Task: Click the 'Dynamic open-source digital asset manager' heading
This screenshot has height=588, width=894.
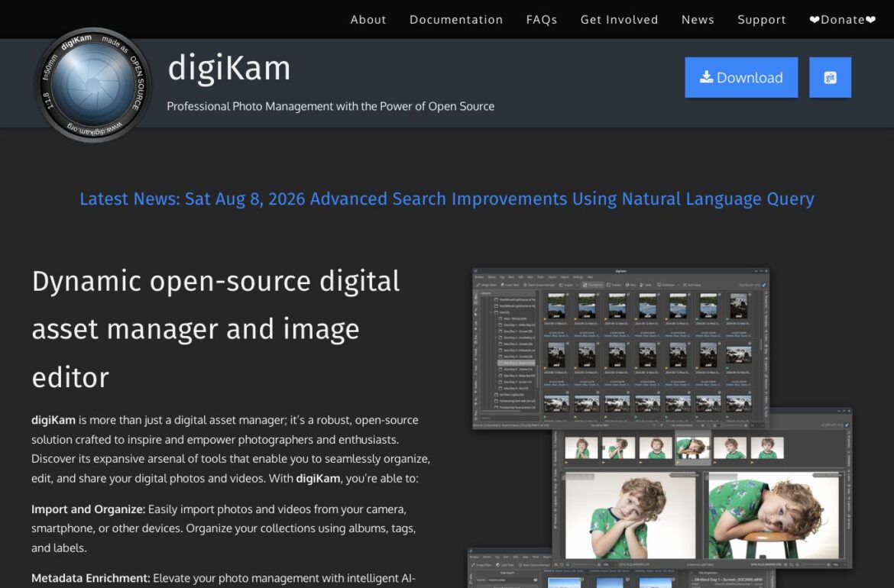Action: tap(215, 329)
